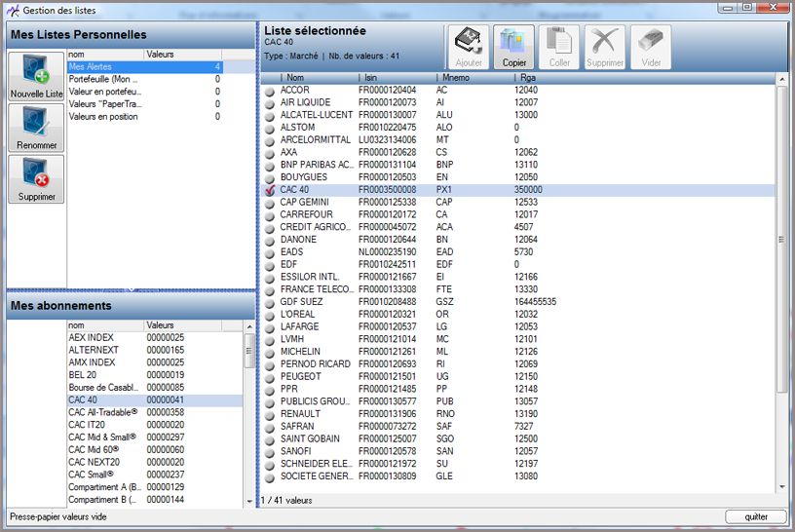The image size is (795, 532).
Task: Click the scroll down arrow in Mes abonnements
Action: [249, 501]
